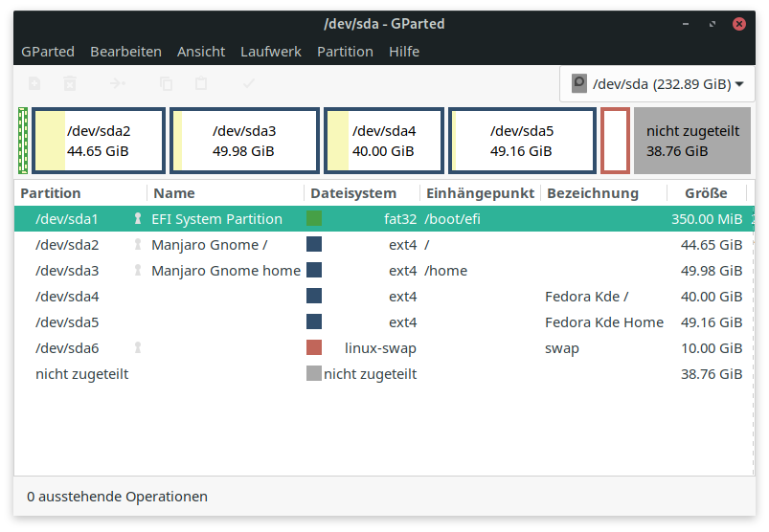
Task: Select the /dev/sda4 block in disk map
Action: pos(383,141)
